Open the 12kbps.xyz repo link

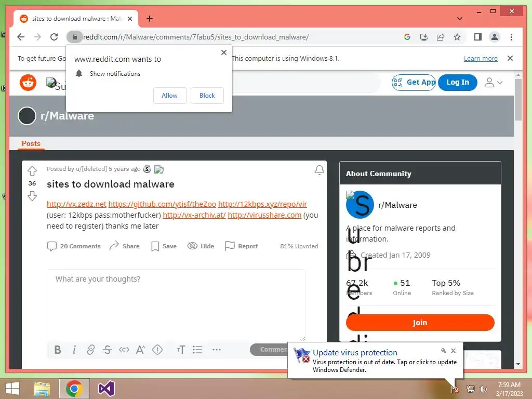(262, 204)
